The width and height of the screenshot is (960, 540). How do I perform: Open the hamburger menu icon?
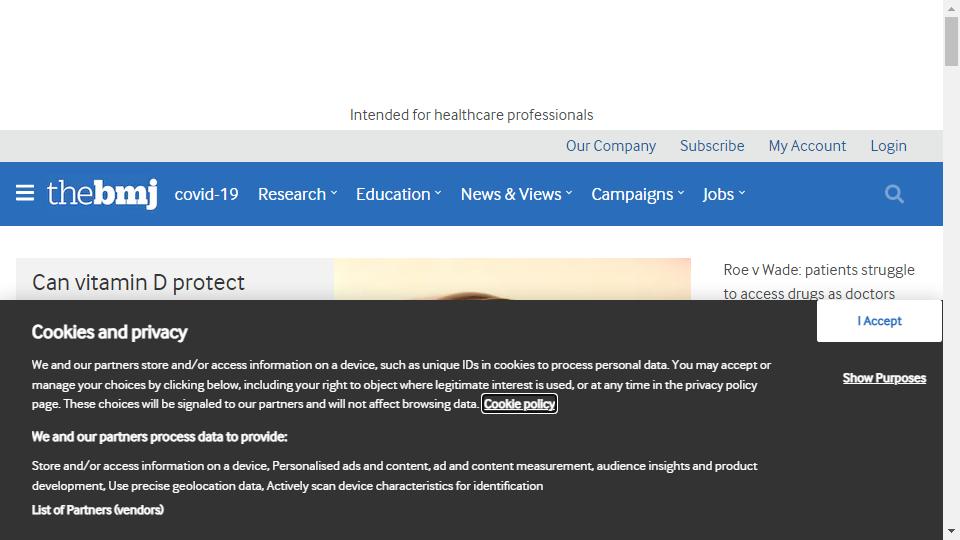24,193
